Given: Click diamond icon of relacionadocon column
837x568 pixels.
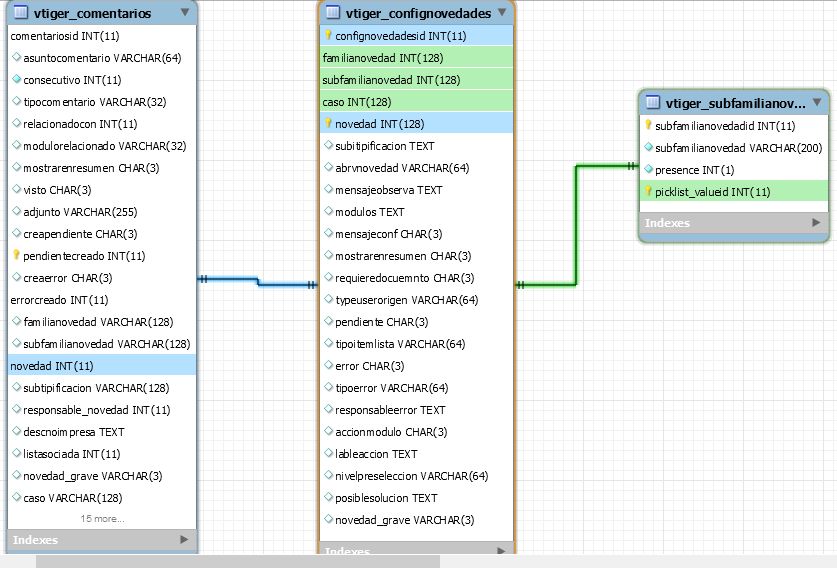Looking at the screenshot, I should (x=17, y=123).
